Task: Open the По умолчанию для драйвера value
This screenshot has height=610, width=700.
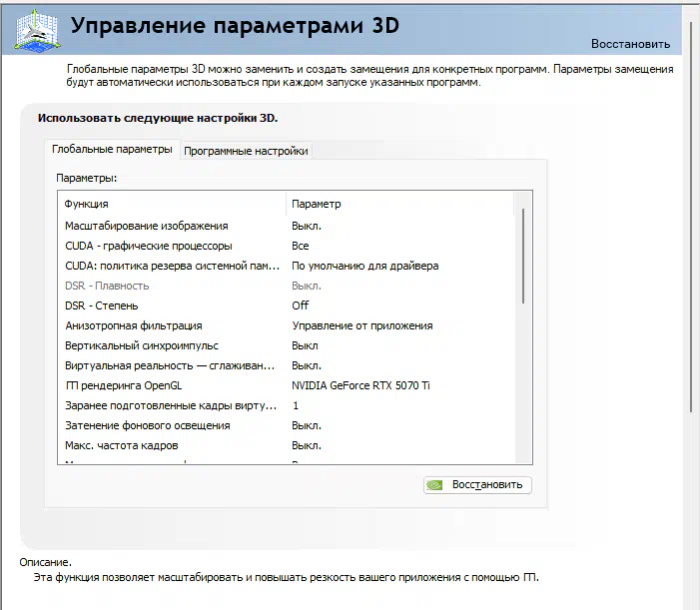Action: click(364, 266)
